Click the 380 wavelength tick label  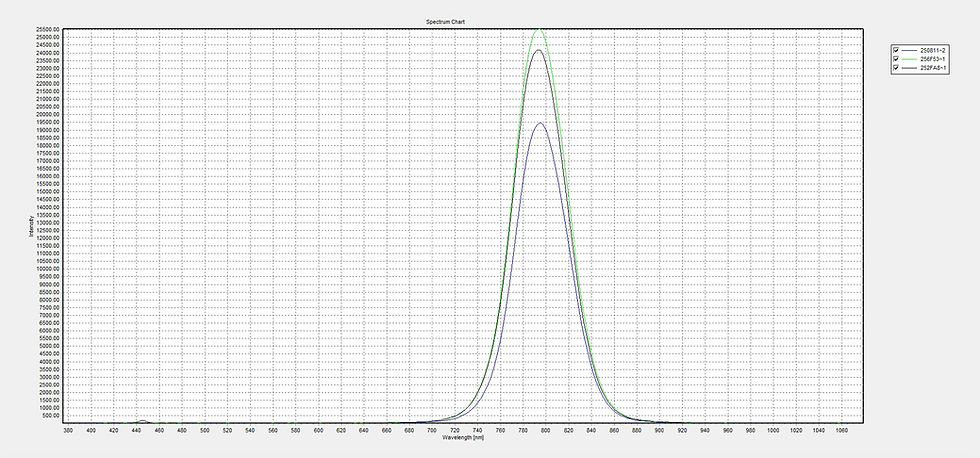(x=68, y=430)
